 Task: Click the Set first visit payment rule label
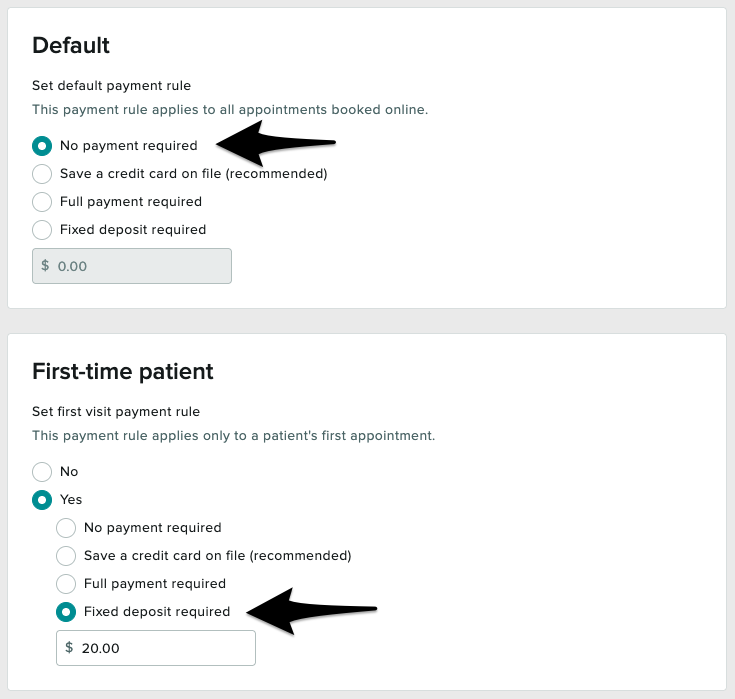pyautogui.click(x=116, y=412)
